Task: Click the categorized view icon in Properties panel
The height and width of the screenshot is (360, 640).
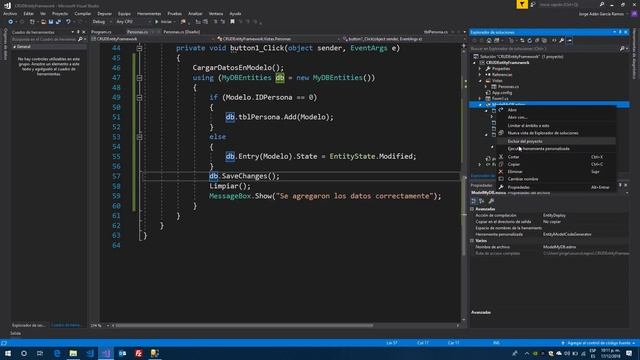Action: 474,201
